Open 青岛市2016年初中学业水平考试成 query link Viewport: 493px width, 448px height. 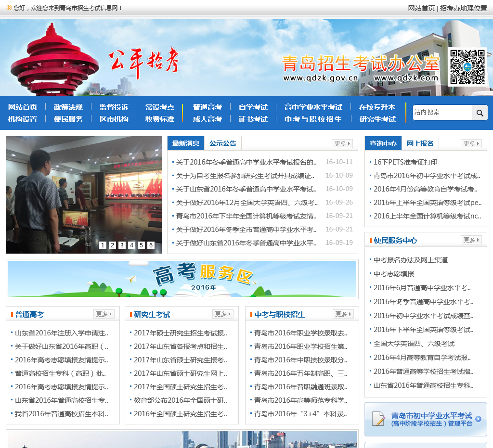pos(427,176)
